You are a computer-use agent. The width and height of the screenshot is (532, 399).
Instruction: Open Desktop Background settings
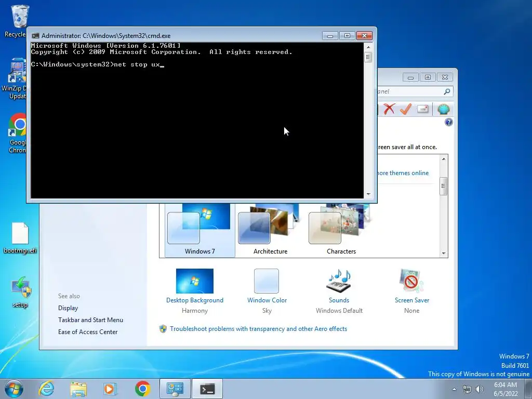pos(195,291)
